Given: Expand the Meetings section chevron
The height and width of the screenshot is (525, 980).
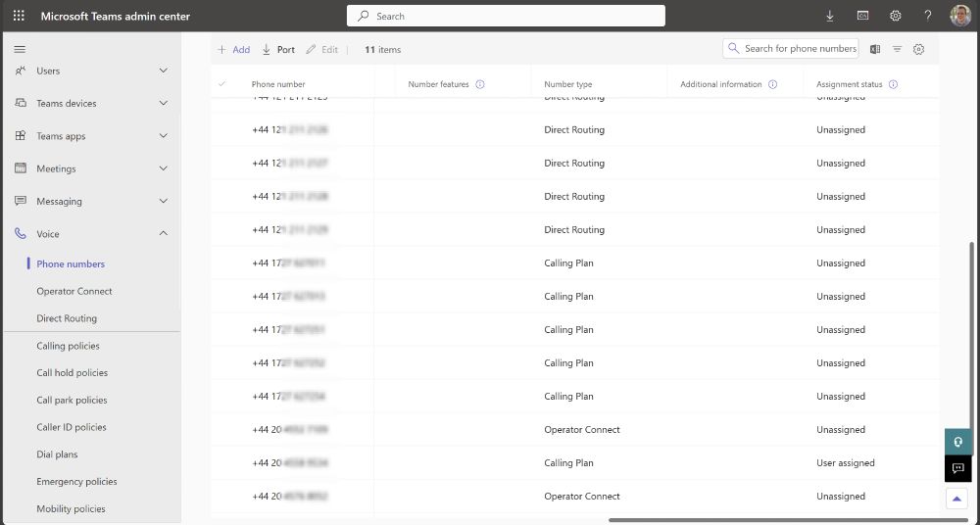Looking at the screenshot, I should click(x=163, y=168).
